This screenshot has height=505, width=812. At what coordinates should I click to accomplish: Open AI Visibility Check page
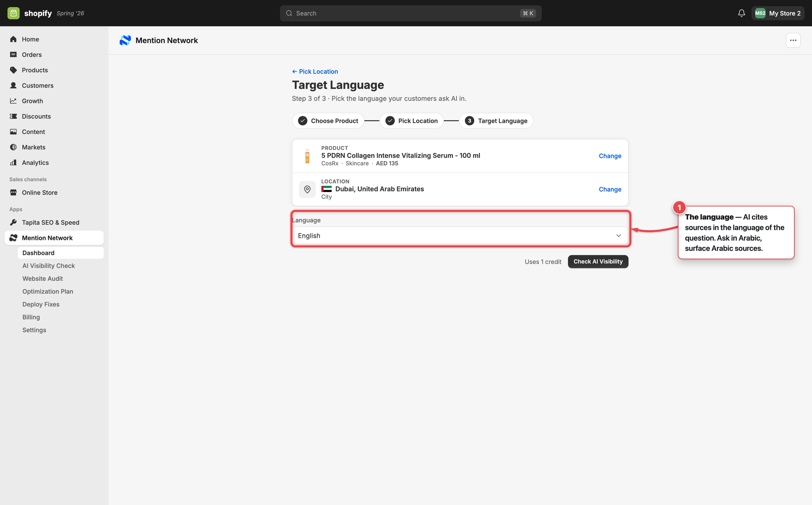(48, 265)
